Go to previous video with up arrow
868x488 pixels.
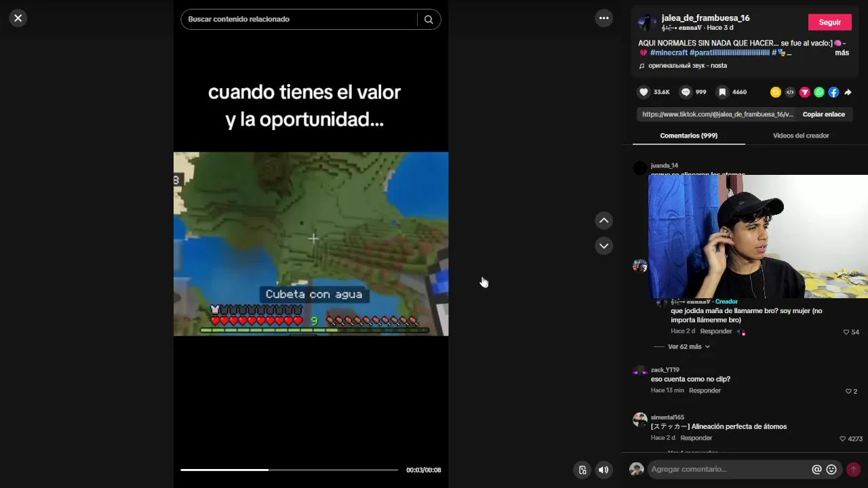[x=604, y=220]
